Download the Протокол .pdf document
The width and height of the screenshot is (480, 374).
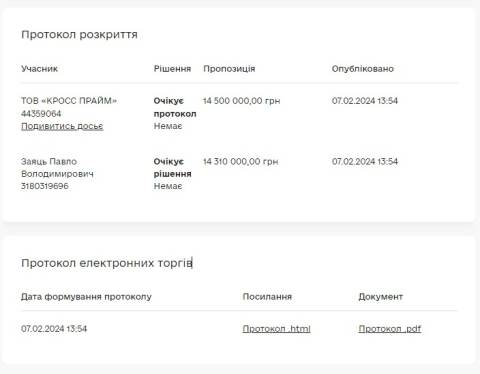point(390,329)
